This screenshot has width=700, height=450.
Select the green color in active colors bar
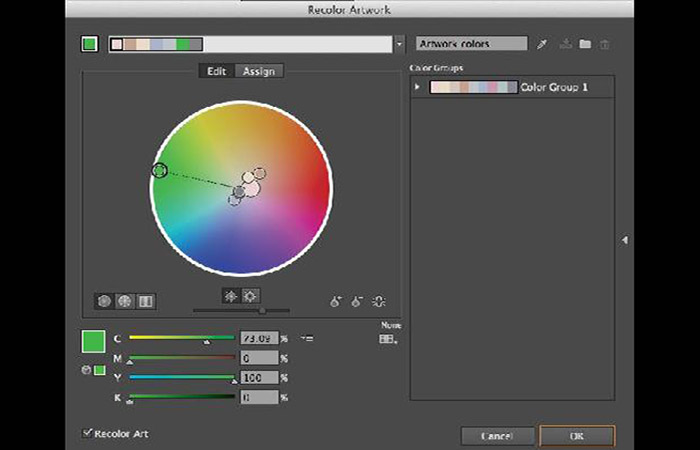point(183,44)
